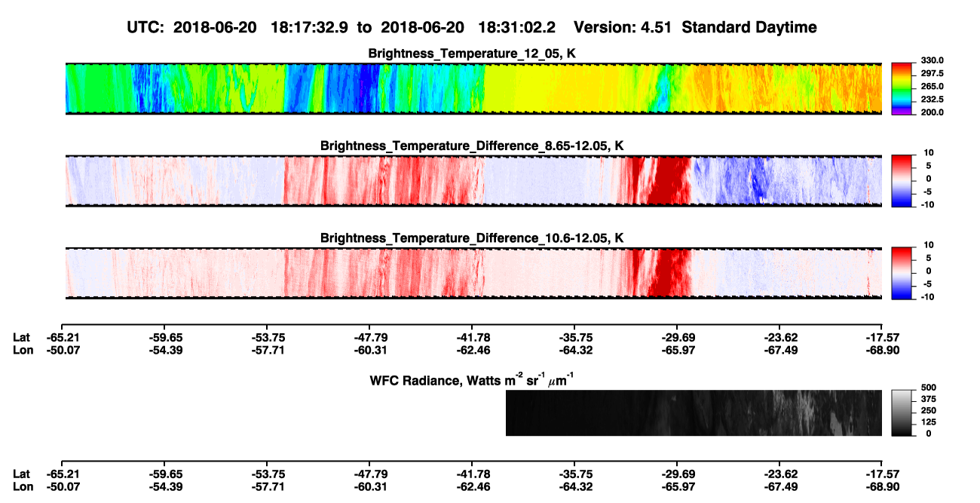980x503 pixels.
Task: Click latitude -47.79 on the axis under the 10.6-12.05 panel
Action: pyautogui.click(x=369, y=338)
